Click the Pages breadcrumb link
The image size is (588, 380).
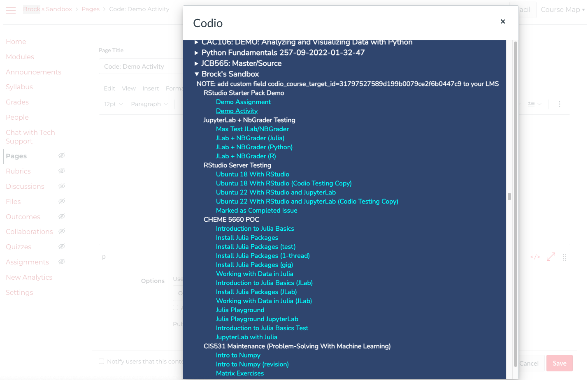[91, 9]
